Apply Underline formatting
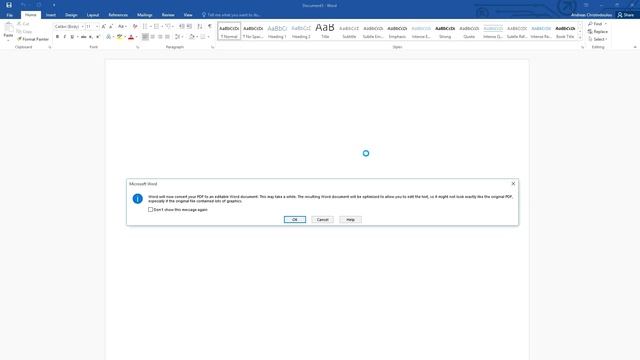640x360 pixels. click(x=72, y=37)
